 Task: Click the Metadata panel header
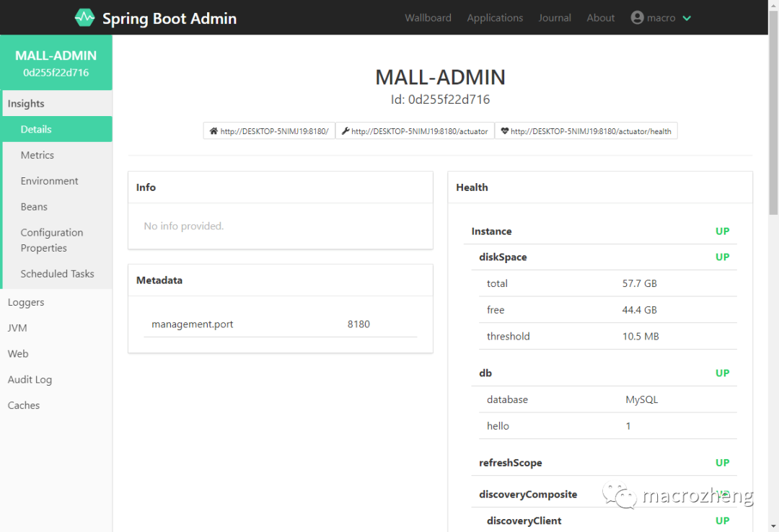pyautogui.click(x=280, y=280)
